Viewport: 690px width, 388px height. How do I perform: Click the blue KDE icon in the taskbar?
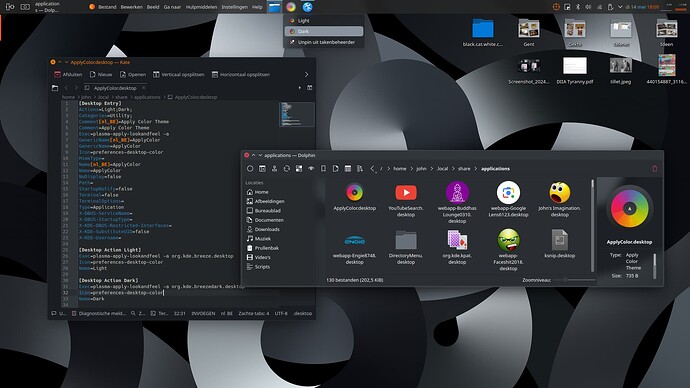click(x=308, y=7)
